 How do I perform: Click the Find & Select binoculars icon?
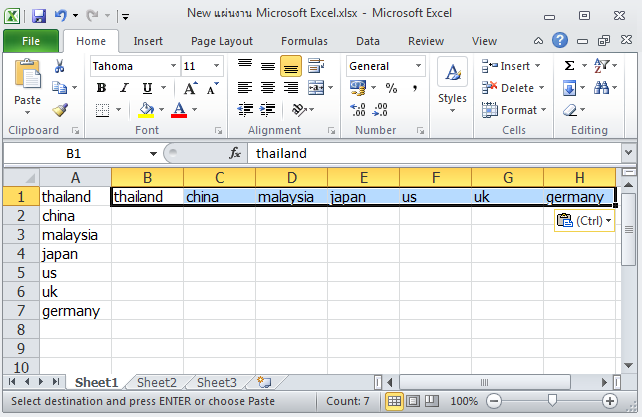point(602,88)
